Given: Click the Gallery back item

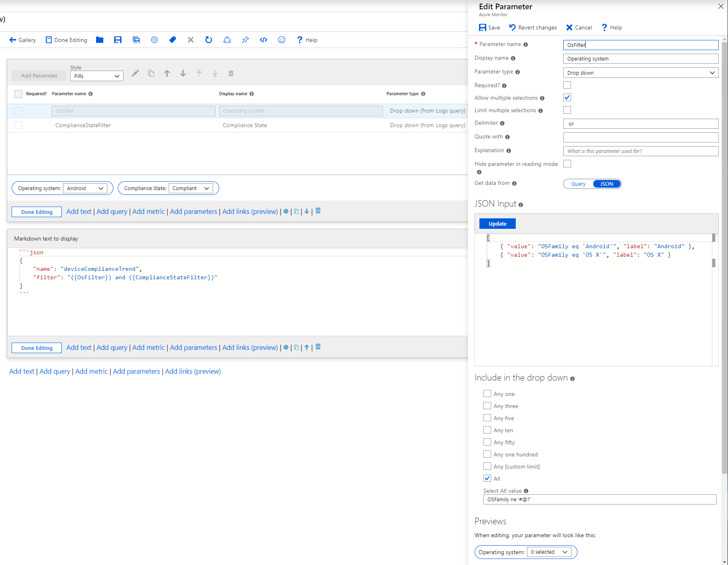Looking at the screenshot, I should pyautogui.click(x=23, y=40).
